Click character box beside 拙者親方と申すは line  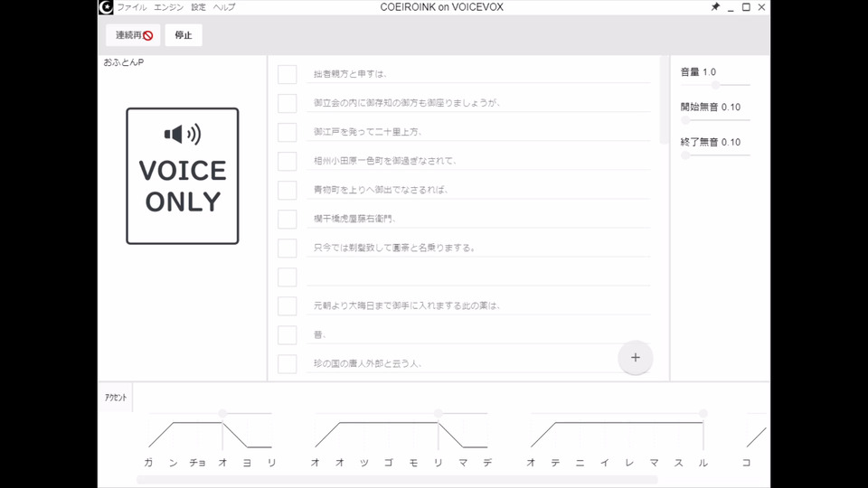(288, 74)
